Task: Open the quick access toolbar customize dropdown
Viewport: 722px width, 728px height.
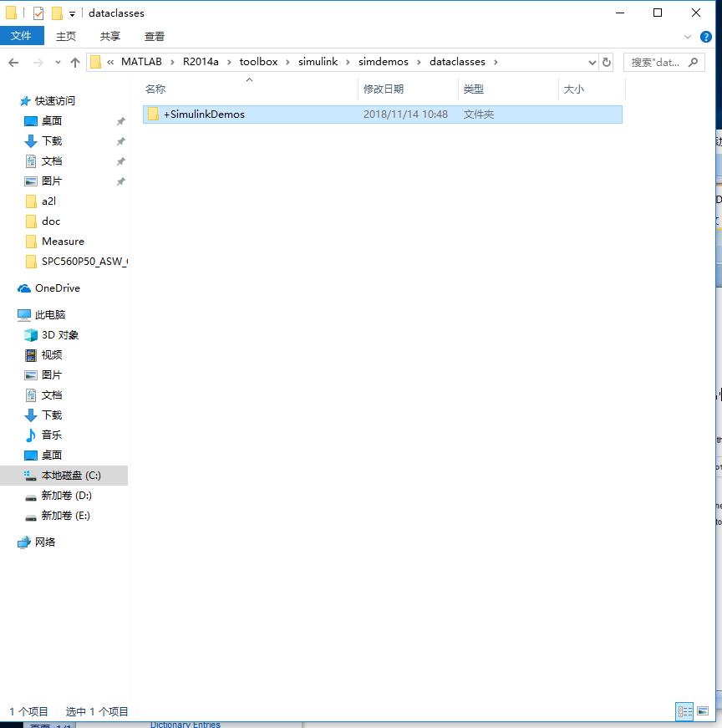Action: pyautogui.click(x=71, y=13)
